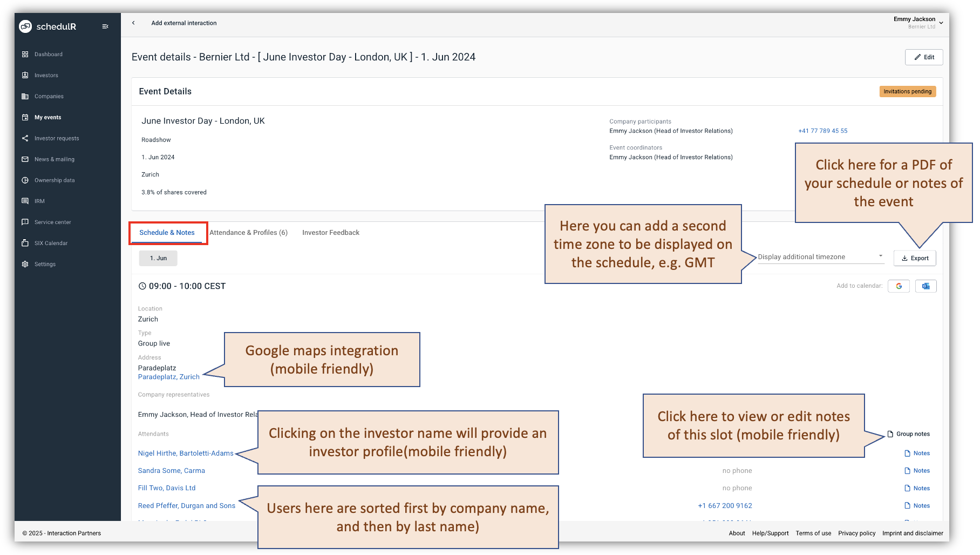Go to Settings in sidebar
Image resolution: width=980 pixels, height=555 pixels.
pos(45,265)
